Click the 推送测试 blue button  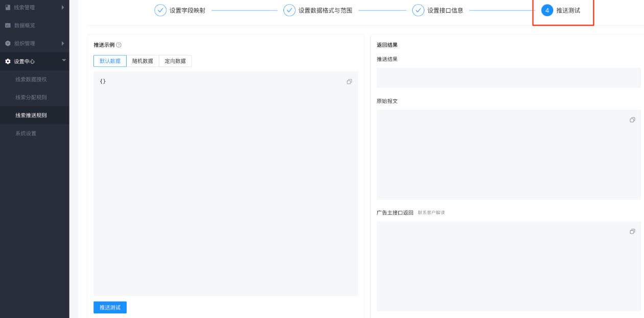pyautogui.click(x=109, y=307)
